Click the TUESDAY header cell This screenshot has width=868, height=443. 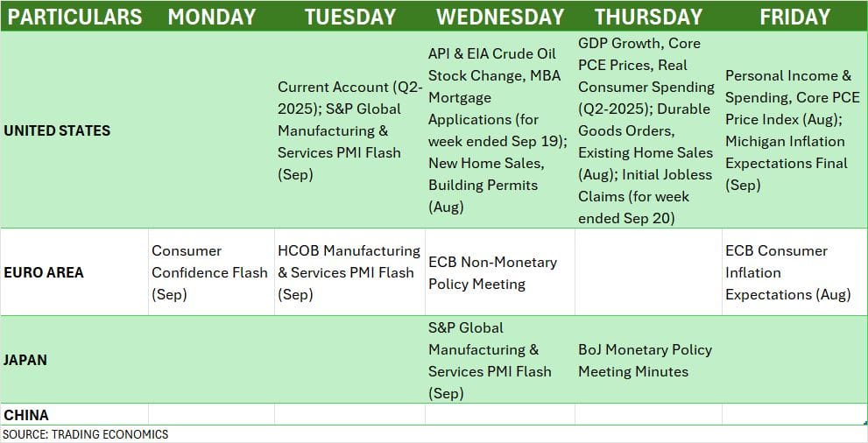pyautogui.click(x=349, y=17)
